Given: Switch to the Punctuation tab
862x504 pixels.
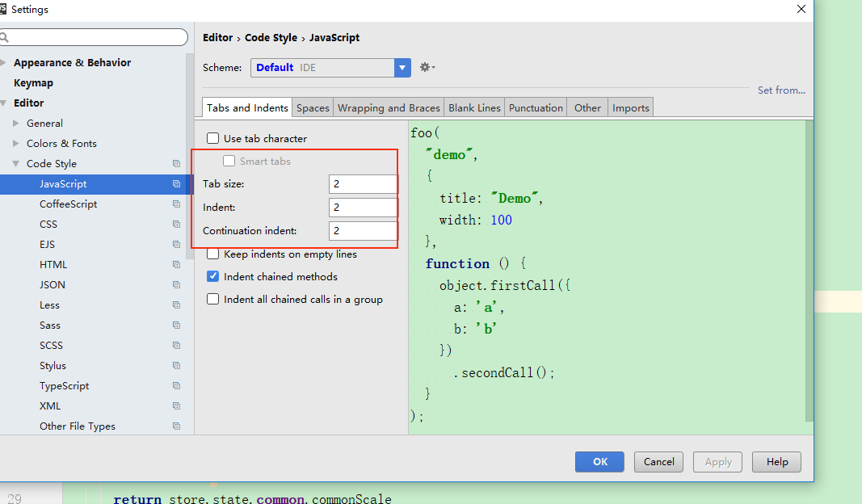Looking at the screenshot, I should pyautogui.click(x=536, y=107).
